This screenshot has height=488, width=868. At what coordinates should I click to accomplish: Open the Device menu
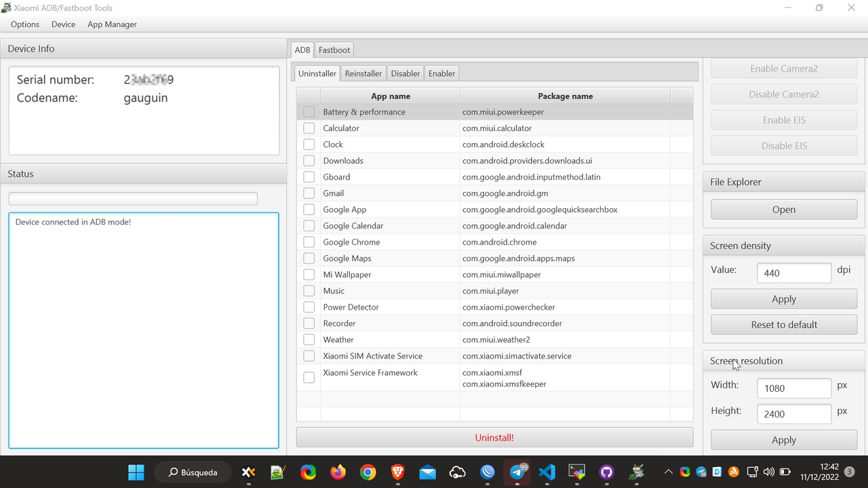point(63,24)
